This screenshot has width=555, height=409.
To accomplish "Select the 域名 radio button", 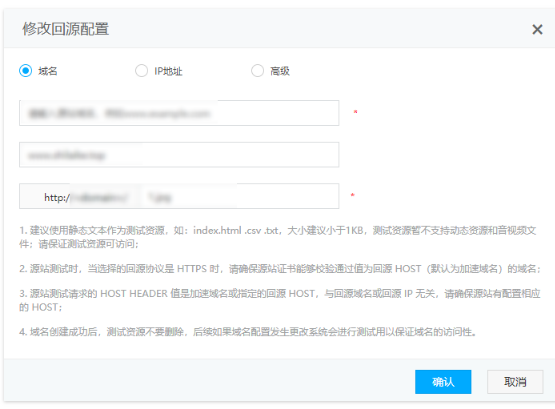I will (25, 71).
